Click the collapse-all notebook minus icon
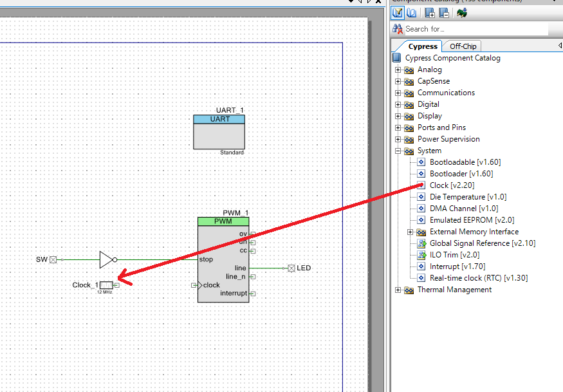This screenshot has height=392, width=563. tap(444, 13)
